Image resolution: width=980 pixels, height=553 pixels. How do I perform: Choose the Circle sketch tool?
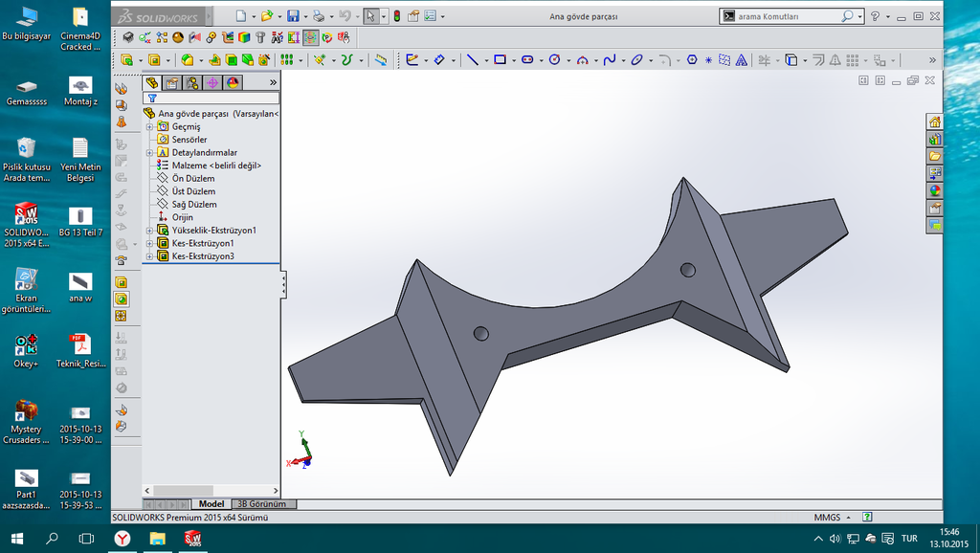[553, 59]
